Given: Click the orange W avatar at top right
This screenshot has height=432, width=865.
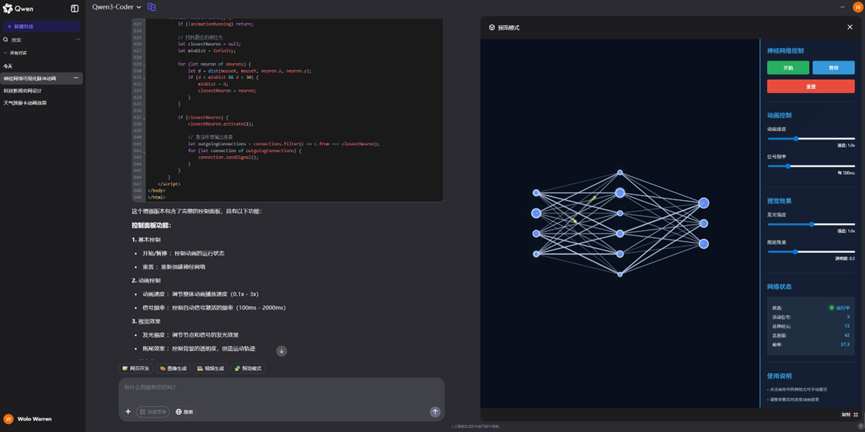Looking at the screenshot, I should (856, 7).
